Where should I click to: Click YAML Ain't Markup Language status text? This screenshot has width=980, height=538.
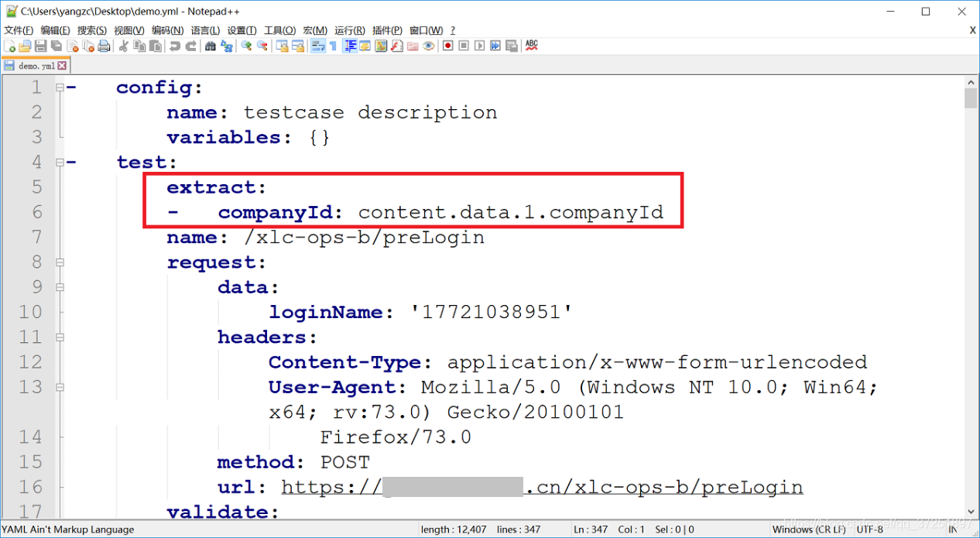coord(68,529)
